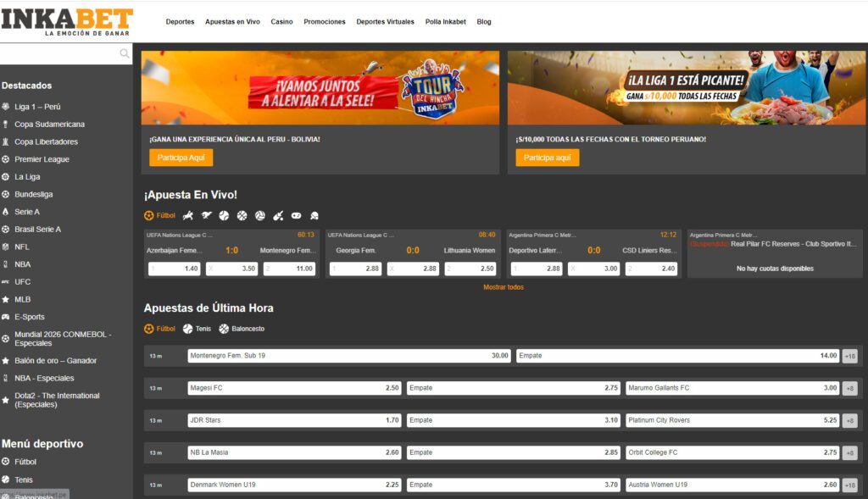The height and width of the screenshot is (499, 868).
Task: Click the Inkabet logo
Action: [x=67, y=22]
